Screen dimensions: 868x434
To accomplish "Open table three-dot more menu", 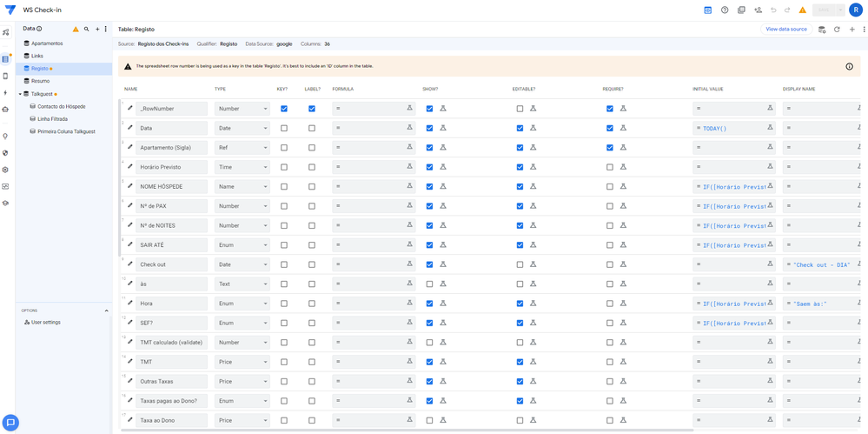I will [x=864, y=30].
